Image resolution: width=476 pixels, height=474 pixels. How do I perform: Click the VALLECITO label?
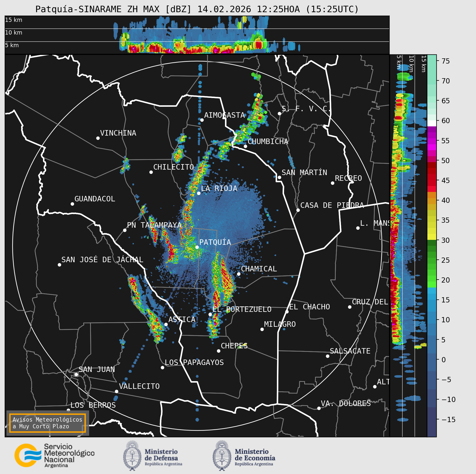tap(139, 386)
